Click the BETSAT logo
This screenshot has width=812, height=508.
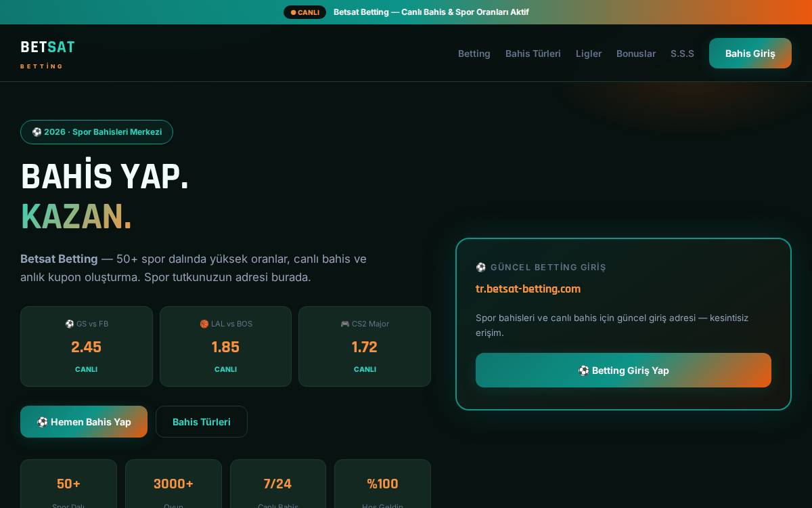tap(47, 54)
